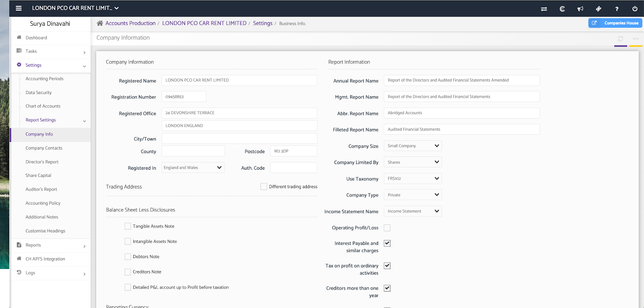644x308 pixels.
Task: Open the Company Size dropdown
Action: click(x=413, y=146)
